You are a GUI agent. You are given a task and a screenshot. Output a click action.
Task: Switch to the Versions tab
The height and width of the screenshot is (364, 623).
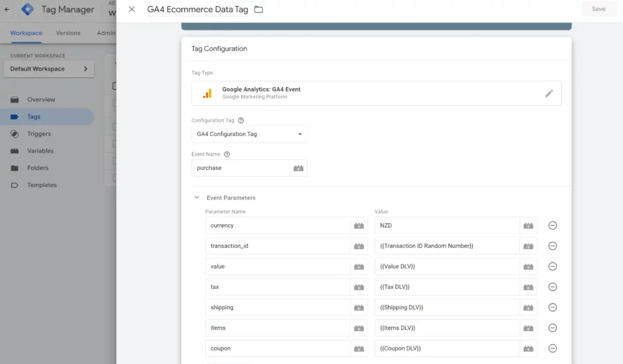(x=68, y=33)
